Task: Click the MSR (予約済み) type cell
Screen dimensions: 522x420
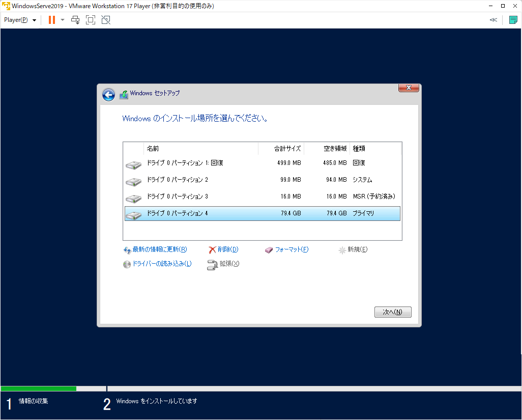Action: [x=374, y=197]
